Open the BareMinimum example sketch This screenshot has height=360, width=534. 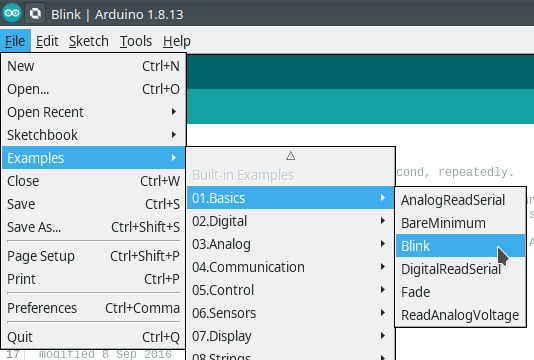point(460,223)
